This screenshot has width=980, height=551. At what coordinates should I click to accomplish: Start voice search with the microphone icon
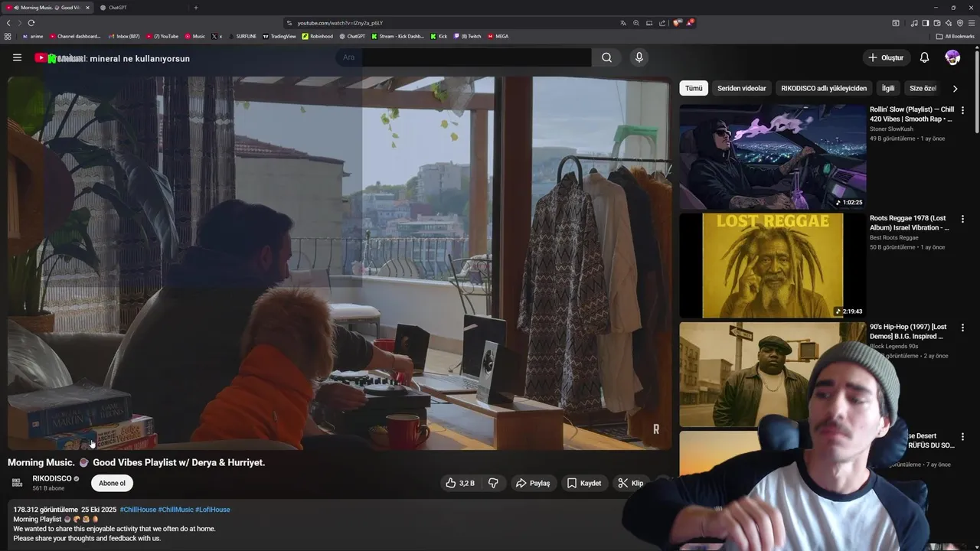639,57
